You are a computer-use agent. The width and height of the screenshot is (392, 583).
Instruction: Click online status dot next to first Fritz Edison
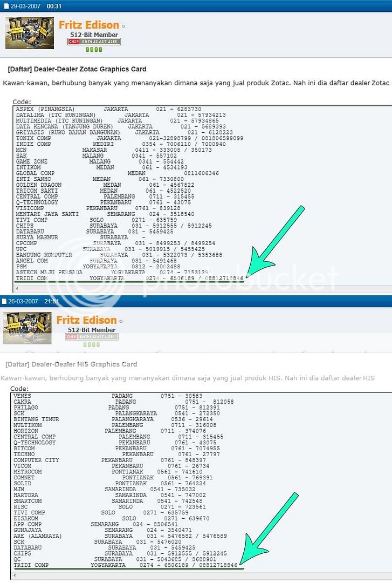pos(123,26)
